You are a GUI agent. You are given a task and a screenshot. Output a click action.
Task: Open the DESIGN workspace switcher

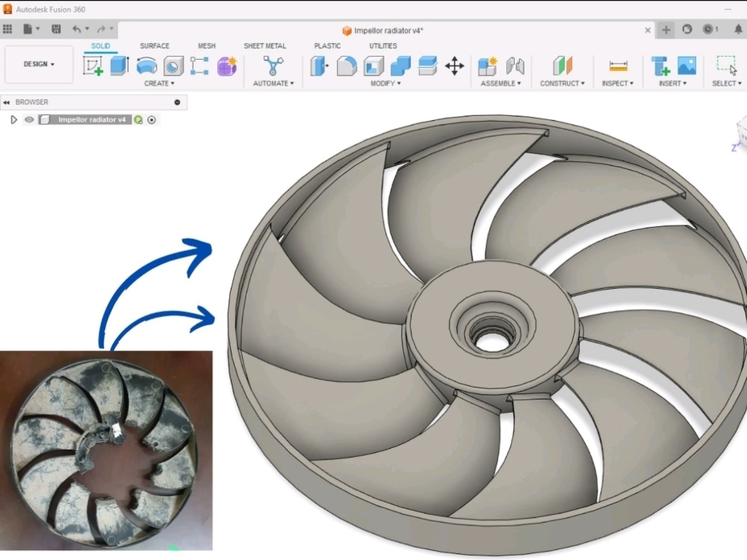(39, 64)
